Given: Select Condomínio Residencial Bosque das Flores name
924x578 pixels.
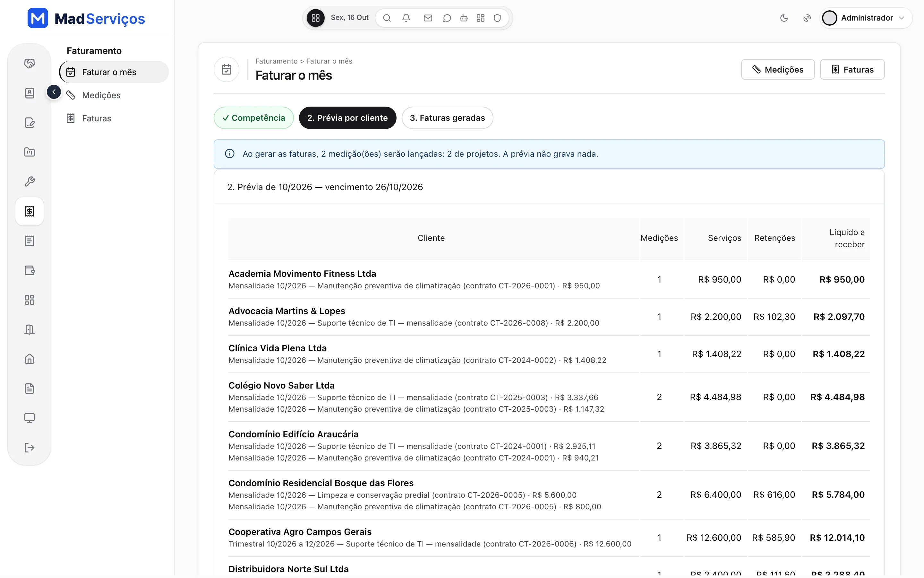Looking at the screenshot, I should pos(321,483).
